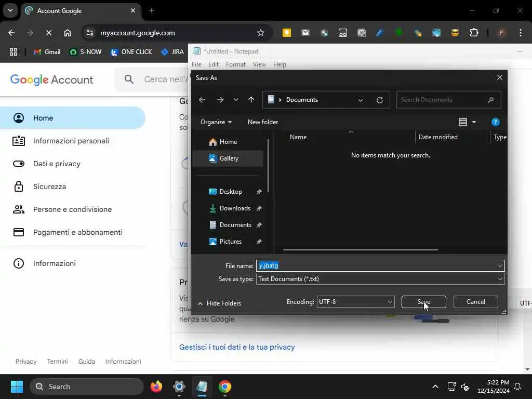The height and width of the screenshot is (399, 532).
Task: Open view options dropdown arrow
Action: click(474, 122)
